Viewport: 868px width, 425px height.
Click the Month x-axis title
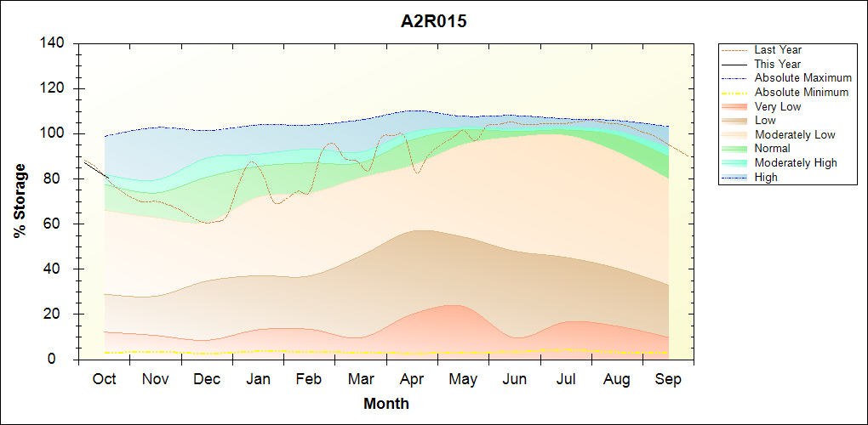385,404
